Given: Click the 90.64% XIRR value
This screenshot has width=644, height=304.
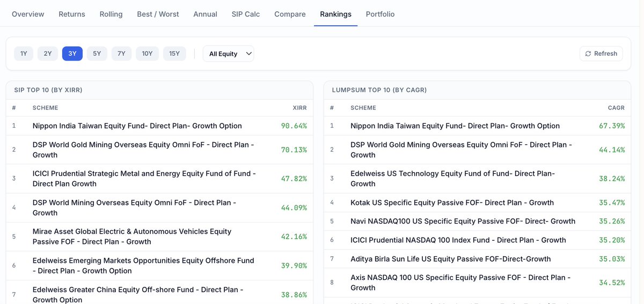Looking at the screenshot, I should (x=294, y=126).
